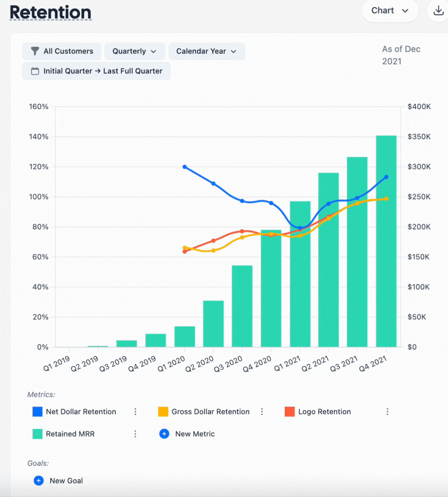448x497 pixels.
Task: Open three-dot menu beside Logo Retention
Action: (387, 412)
